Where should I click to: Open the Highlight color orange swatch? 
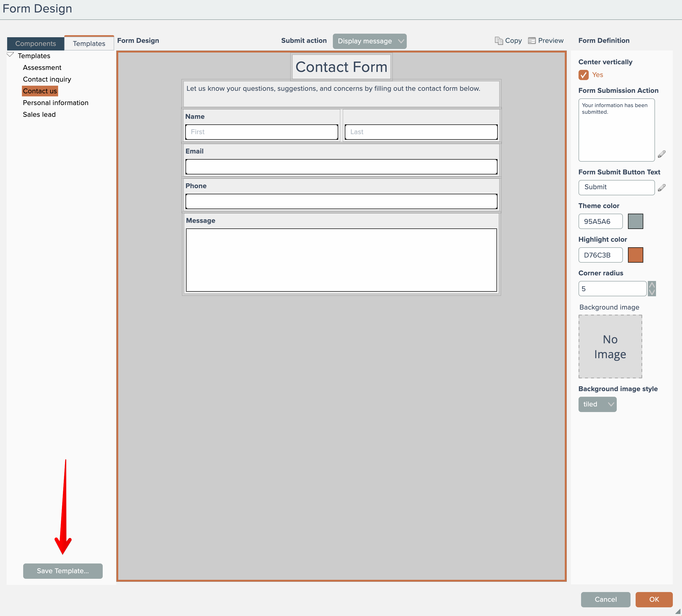click(635, 255)
